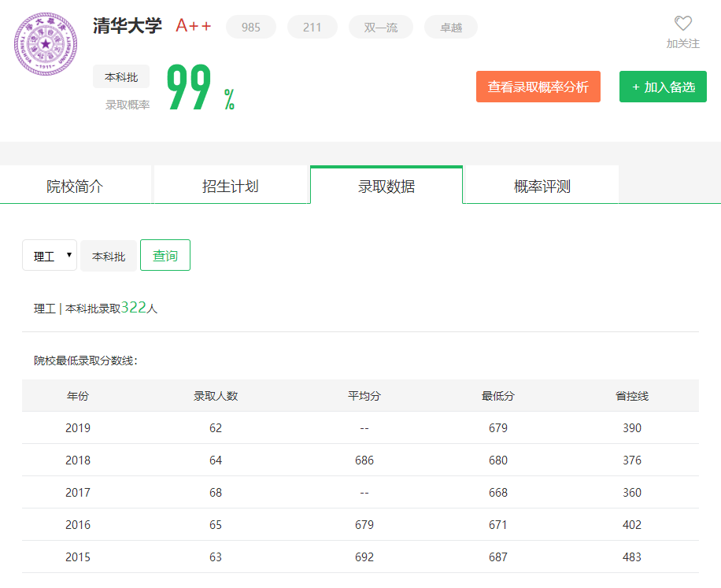Click the 录取人数 column header
Image resolution: width=721 pixels, height=588 pixels.
216,396
